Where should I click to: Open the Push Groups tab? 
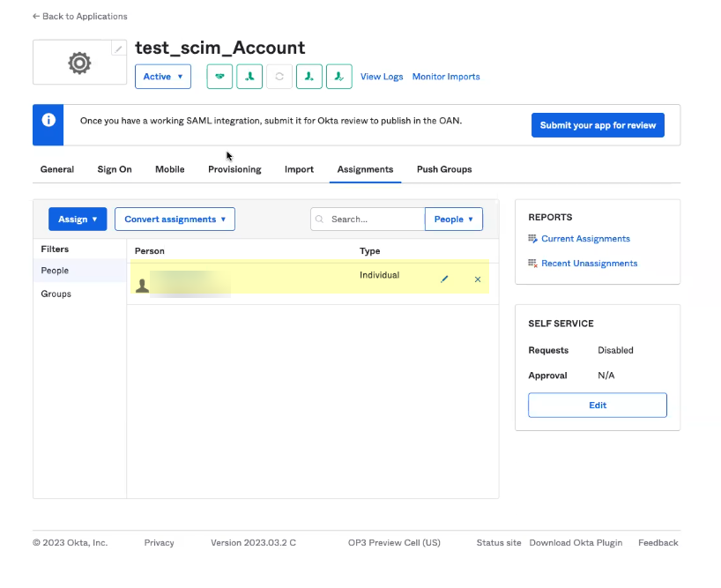tap(444, 169)
